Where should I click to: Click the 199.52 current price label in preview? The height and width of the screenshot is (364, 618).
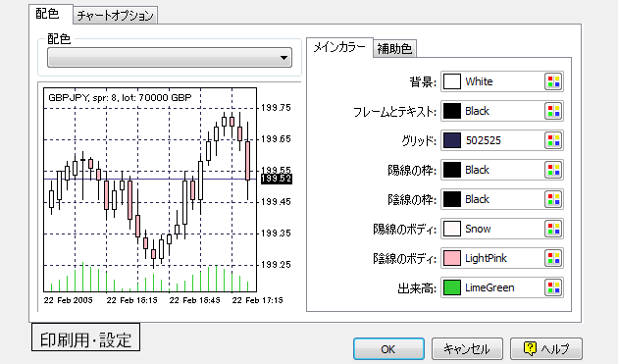277,179
